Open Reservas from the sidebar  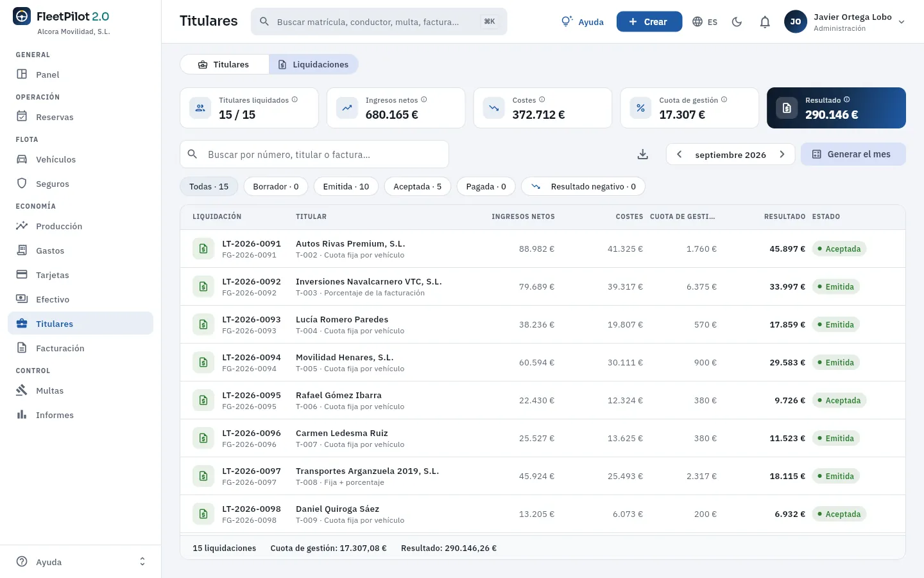[x=80, y=117]
